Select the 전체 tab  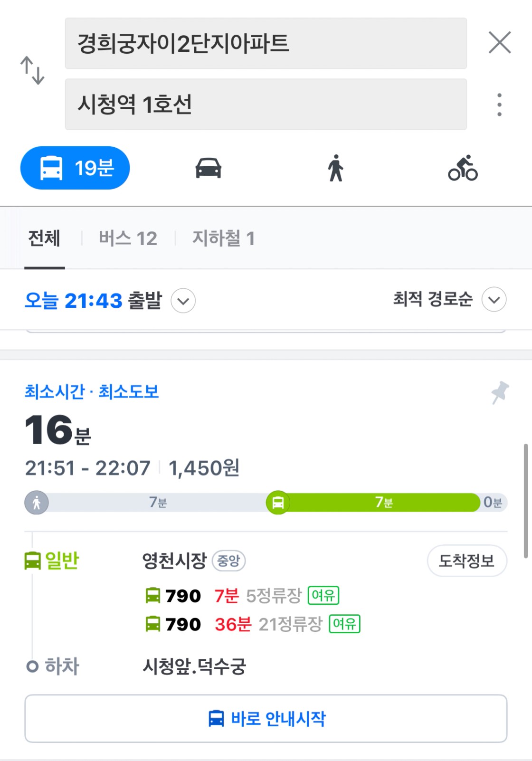click(44, 238)
